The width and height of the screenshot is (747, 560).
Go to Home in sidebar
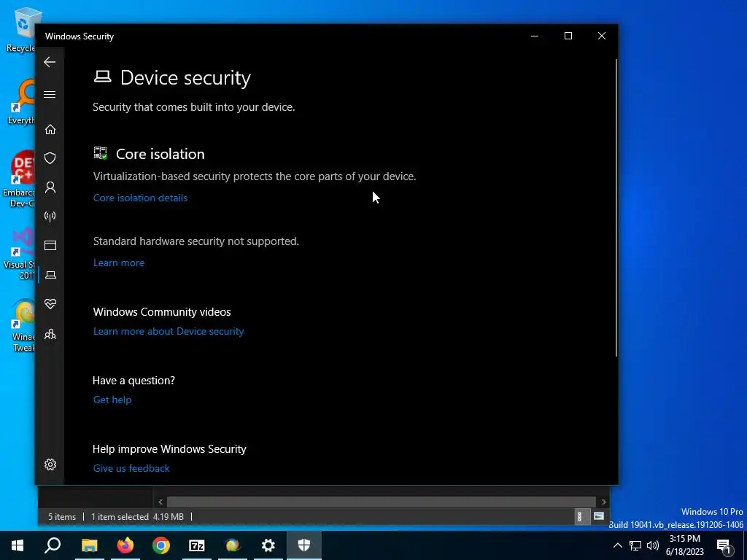coord(50,130)
